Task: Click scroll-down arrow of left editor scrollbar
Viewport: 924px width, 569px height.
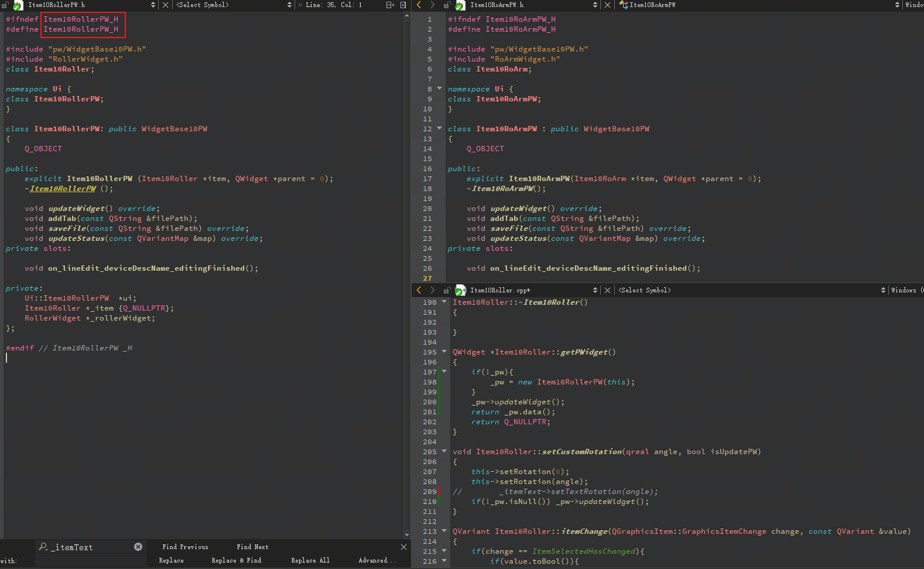Action: coord(407,534)
